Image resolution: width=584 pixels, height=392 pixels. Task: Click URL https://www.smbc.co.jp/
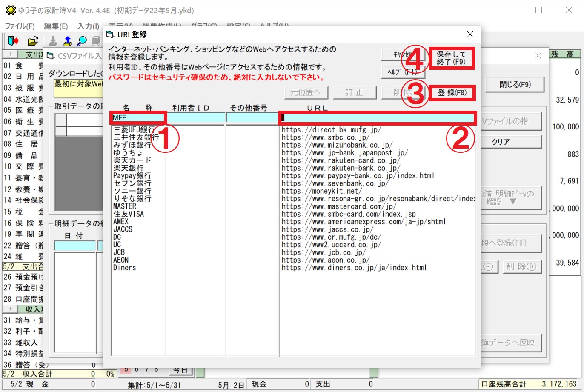click(x=326, y=137)
